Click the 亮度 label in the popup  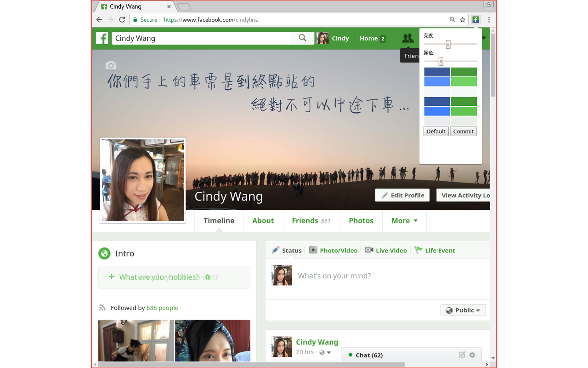[429, 35]
